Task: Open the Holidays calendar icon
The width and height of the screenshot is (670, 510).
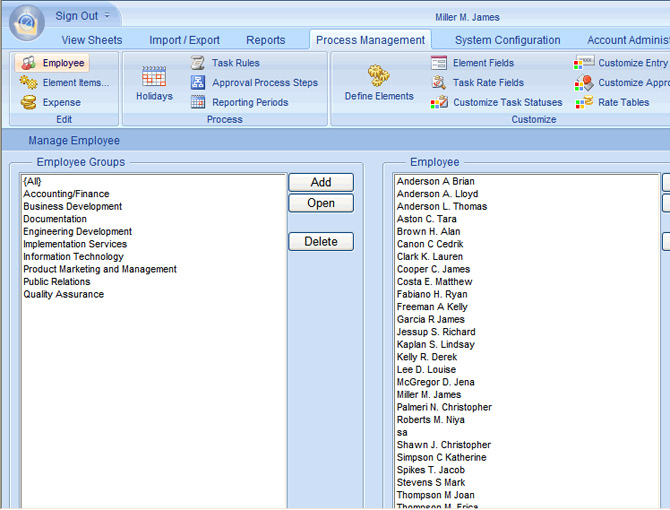Action: [154, 77]
